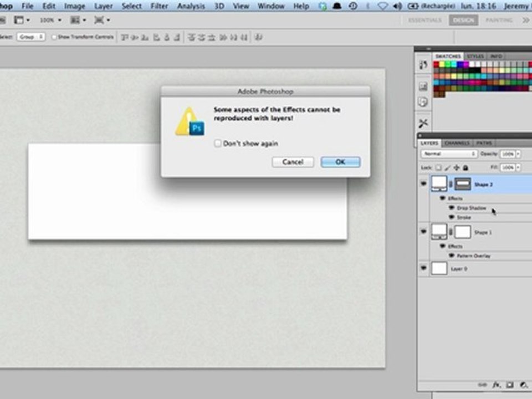Expand more workspaces double-arrow

526,21
